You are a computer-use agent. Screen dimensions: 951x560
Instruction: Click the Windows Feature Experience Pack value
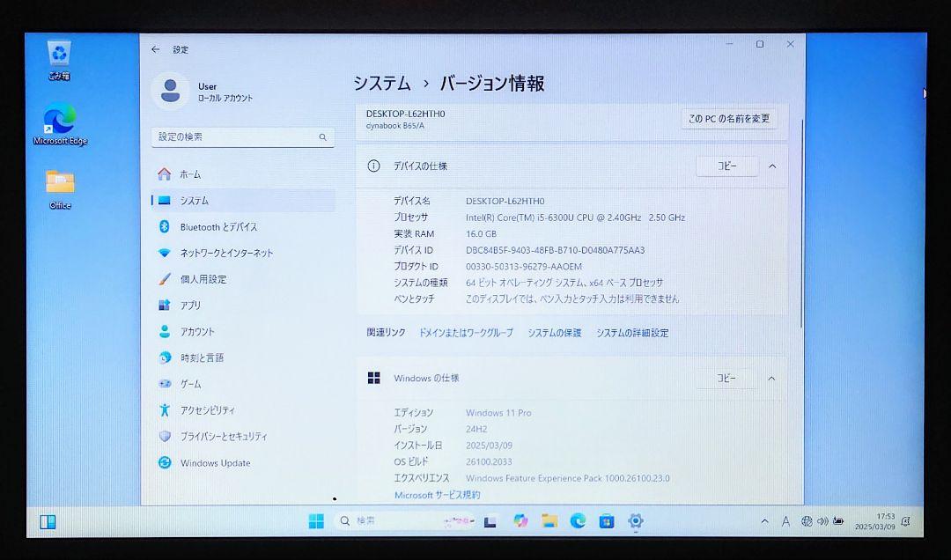click(x=568, y=478)
